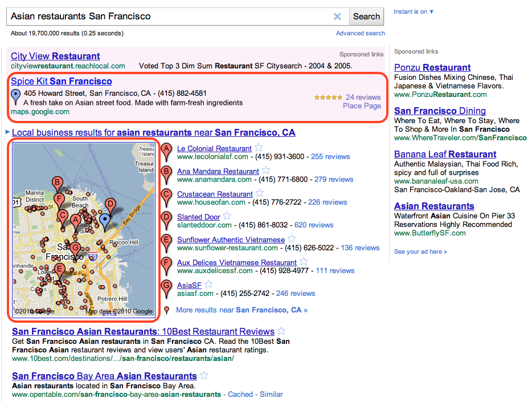Viewport: 532px width, 402px height.
Task: Click marker C beside Crustacean Restaurant
Action: click(166, 198)
